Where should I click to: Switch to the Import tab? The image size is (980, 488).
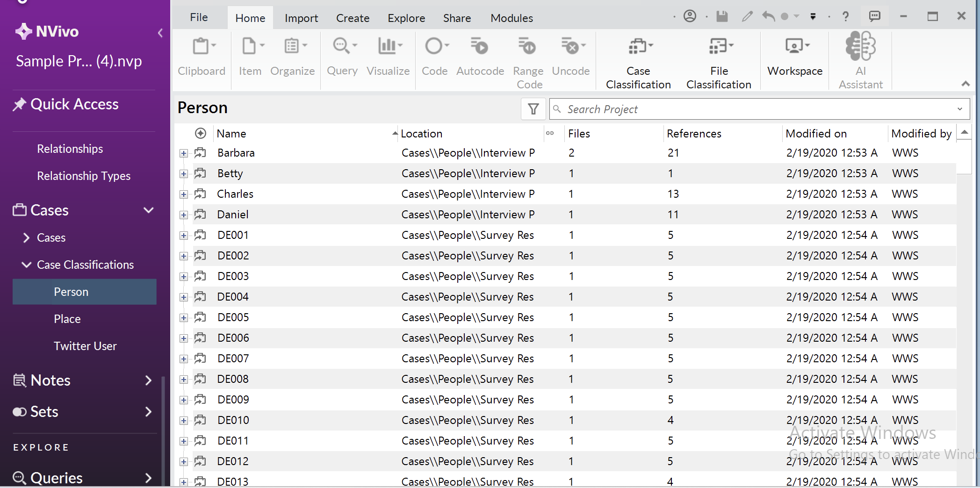[x=301, y=18]
